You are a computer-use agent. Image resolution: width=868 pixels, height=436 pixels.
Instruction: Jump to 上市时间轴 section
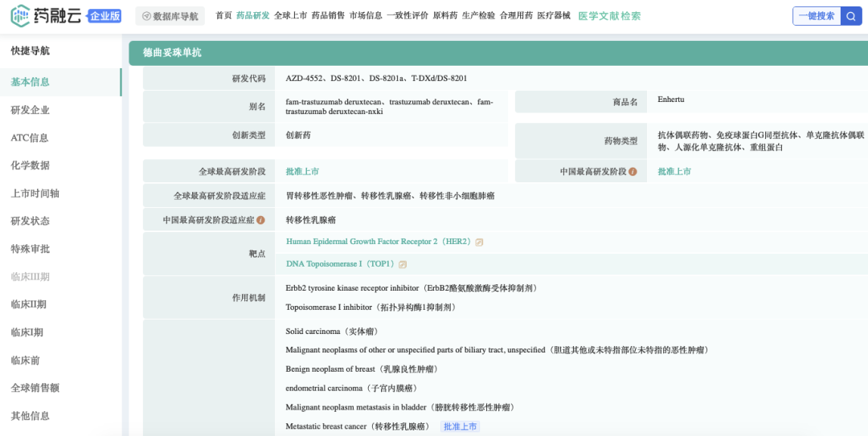point(35,194)
